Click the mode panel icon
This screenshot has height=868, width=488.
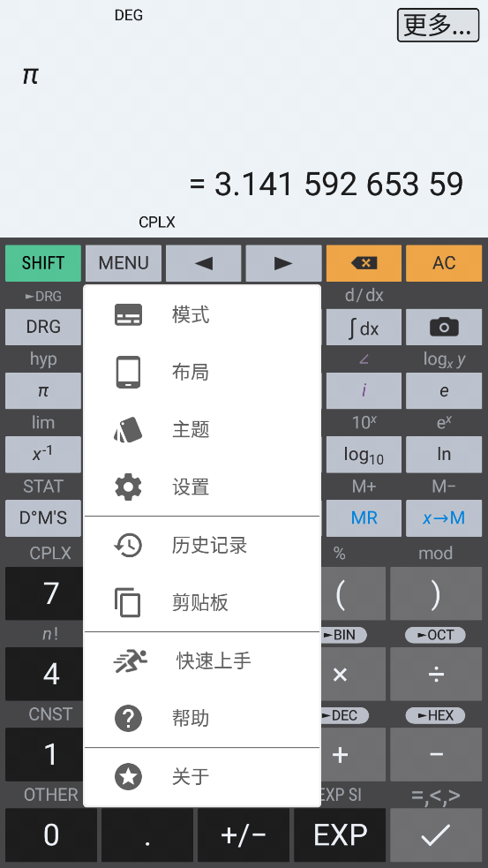[x=128, y=315]
